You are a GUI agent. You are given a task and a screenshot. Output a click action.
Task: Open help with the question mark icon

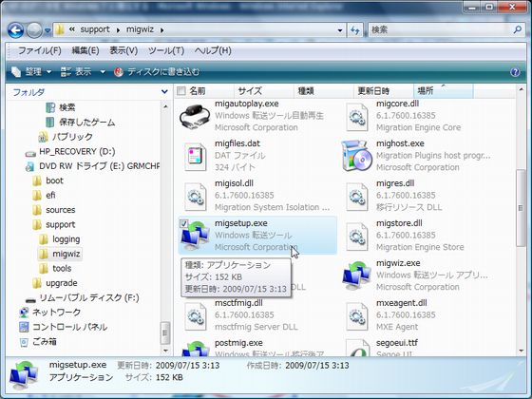click(x=515, y=72)
